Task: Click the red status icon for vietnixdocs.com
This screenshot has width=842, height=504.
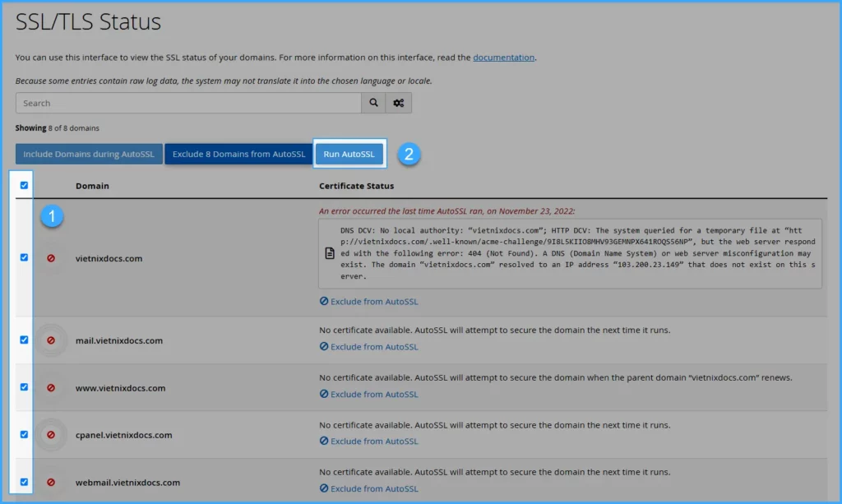Action: pyautogui.click(x=51, y=258)
